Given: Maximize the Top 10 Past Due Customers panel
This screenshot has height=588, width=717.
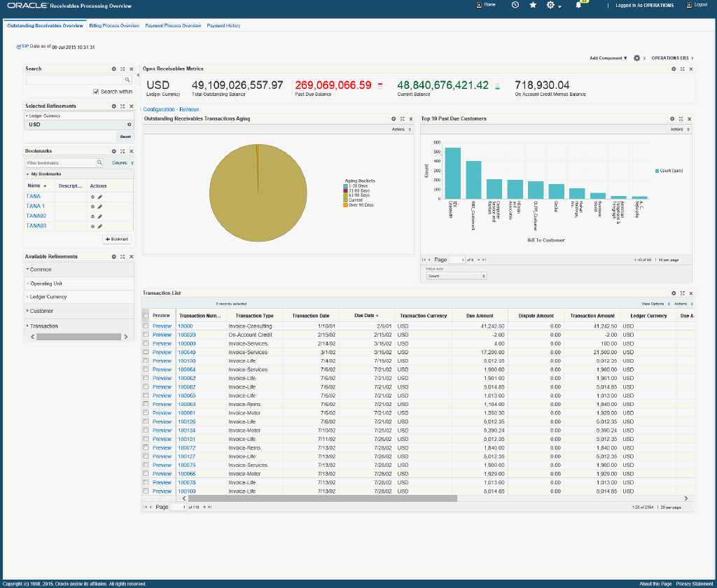Looking at the screenshot, I should coord(682,119).
